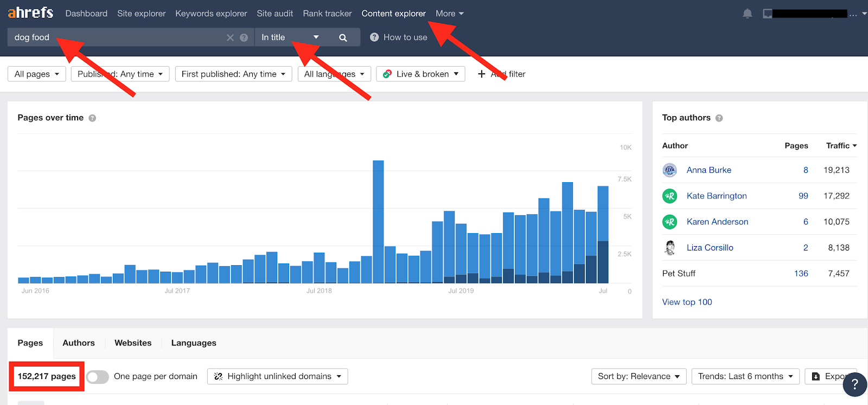Click Kate Barrington's avatar icon
Screen dimensions: 868x405
tap(670, 196)
